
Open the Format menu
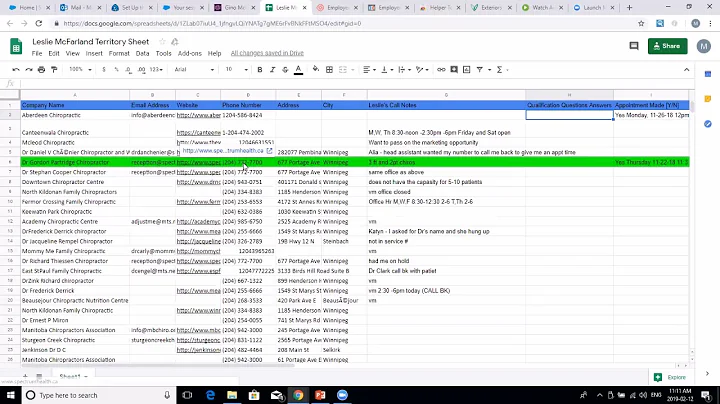tap(119, 53)
